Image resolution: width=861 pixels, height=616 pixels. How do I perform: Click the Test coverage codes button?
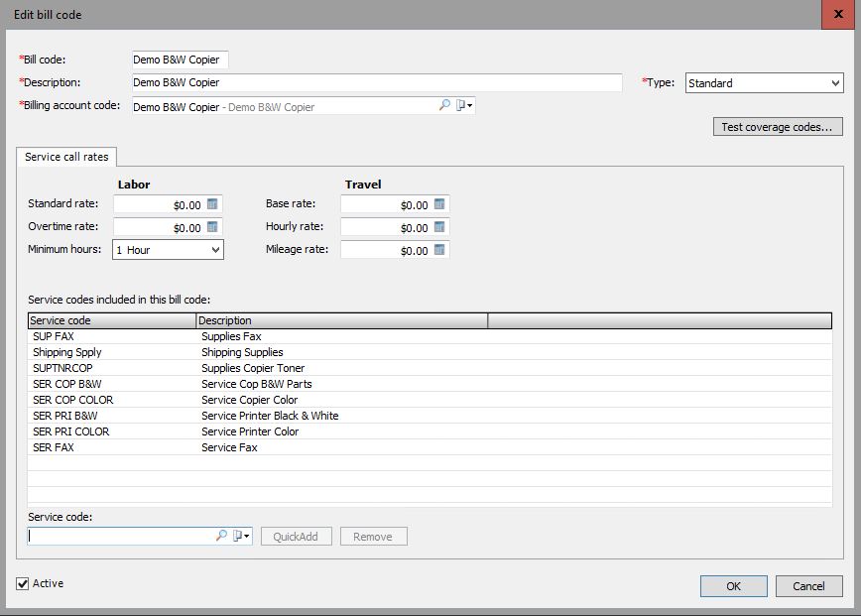click(x=778, y=126)
